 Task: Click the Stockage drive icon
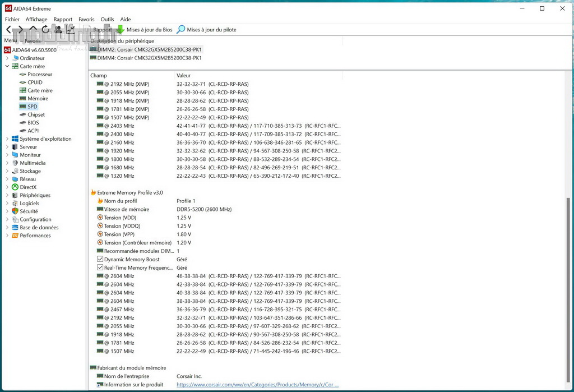tap(15, 170)
